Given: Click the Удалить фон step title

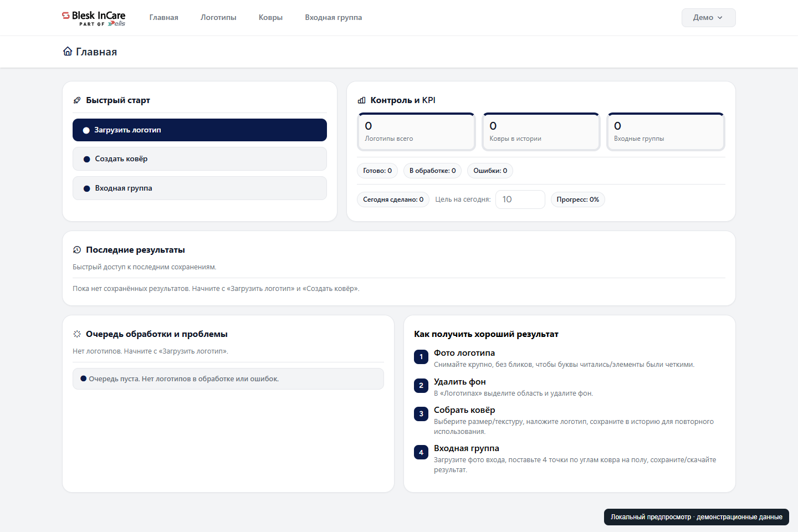Looking at the screenshot, I should pos(460,382).
